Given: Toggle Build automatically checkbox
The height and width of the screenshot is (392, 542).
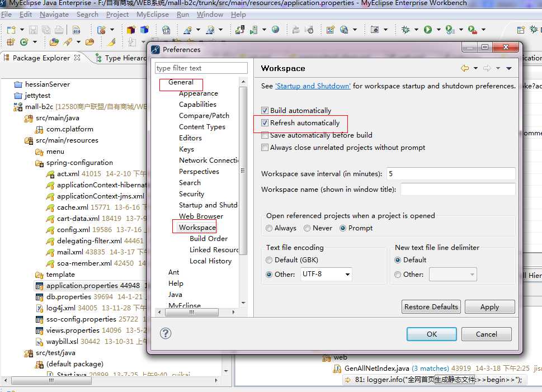Looking at the screenshot, I should [265, 110].
